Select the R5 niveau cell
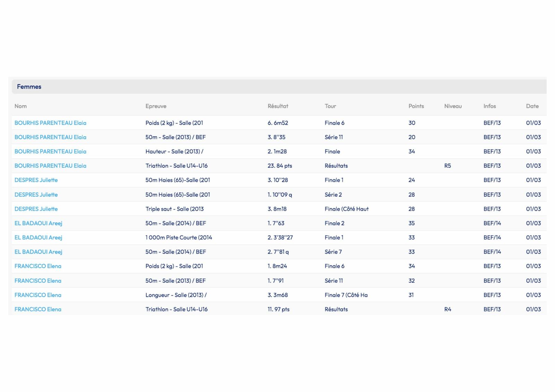The height and width of the screenshot is (392, 555). point(447,166)
